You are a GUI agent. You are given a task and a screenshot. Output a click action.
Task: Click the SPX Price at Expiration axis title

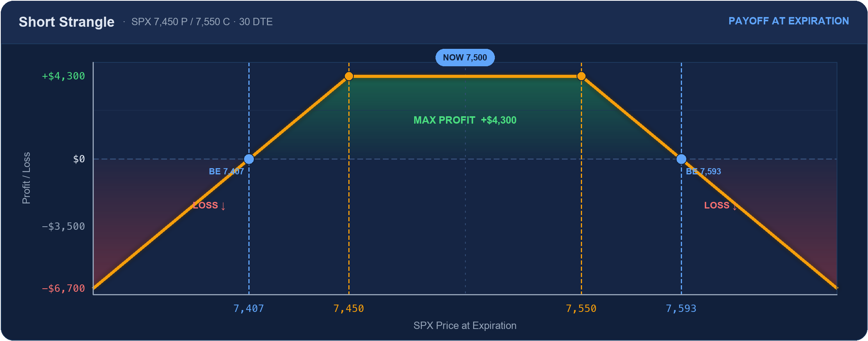coord(465,325)
